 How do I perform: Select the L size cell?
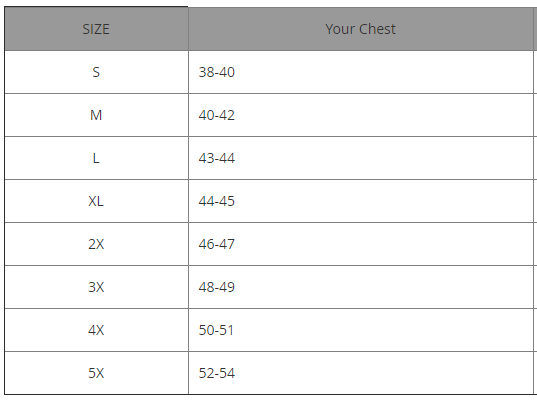click(96, 158)
